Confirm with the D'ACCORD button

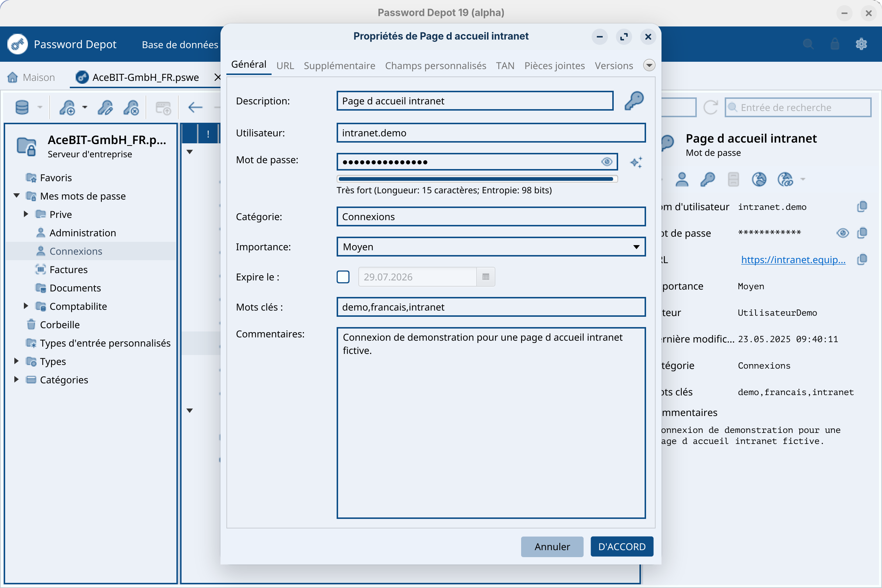(x=622, y=546)
